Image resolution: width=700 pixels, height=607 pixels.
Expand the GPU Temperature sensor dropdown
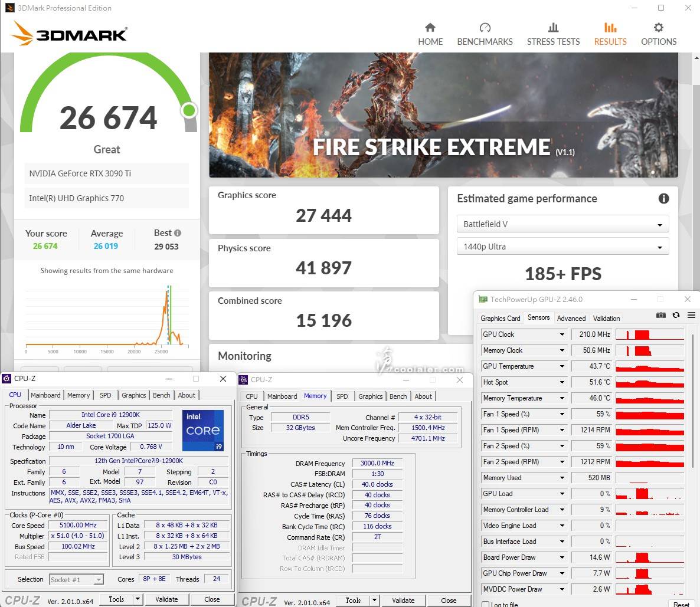tap(562, 366)
